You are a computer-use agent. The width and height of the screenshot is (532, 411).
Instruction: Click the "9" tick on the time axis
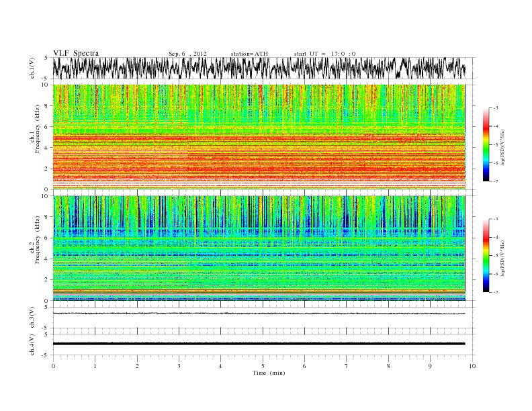pos(430,366)
